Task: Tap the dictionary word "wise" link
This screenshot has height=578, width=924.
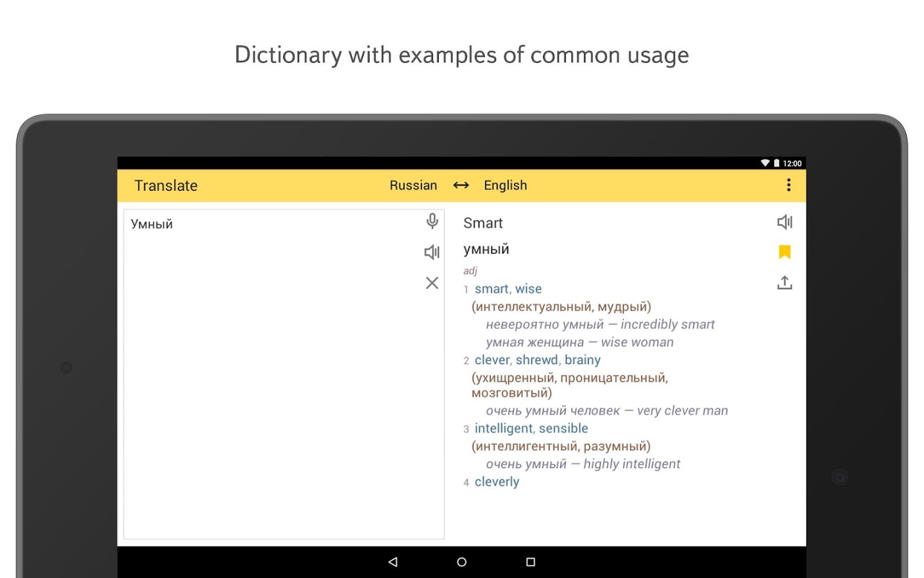Action: 529,289
